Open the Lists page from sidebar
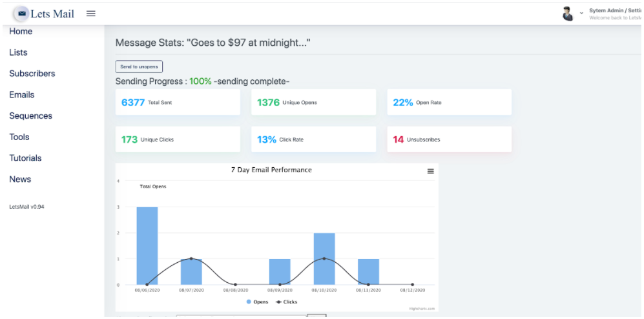 pos(18,52)
